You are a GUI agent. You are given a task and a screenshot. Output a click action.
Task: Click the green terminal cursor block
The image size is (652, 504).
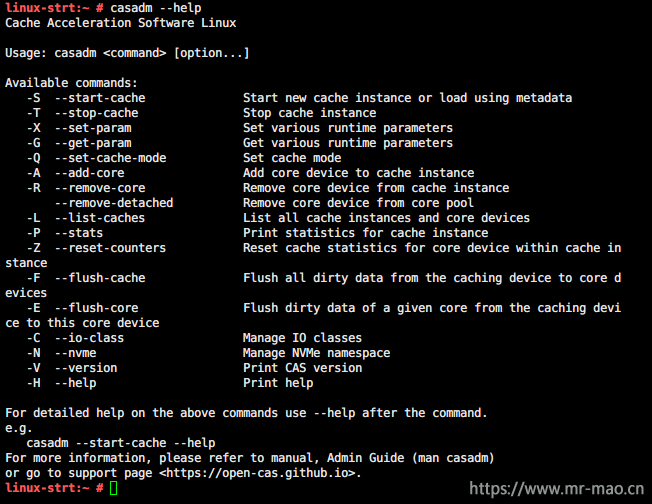pos(114,488)
